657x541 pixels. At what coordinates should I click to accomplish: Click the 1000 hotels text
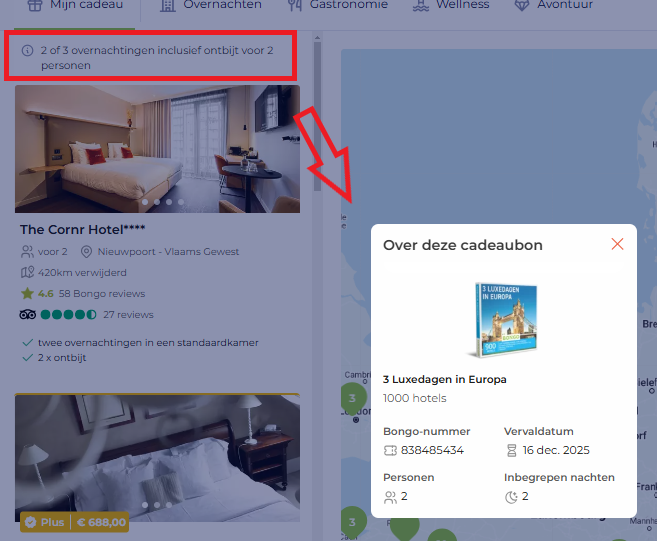pyautogui.click(x=415, y=398)
